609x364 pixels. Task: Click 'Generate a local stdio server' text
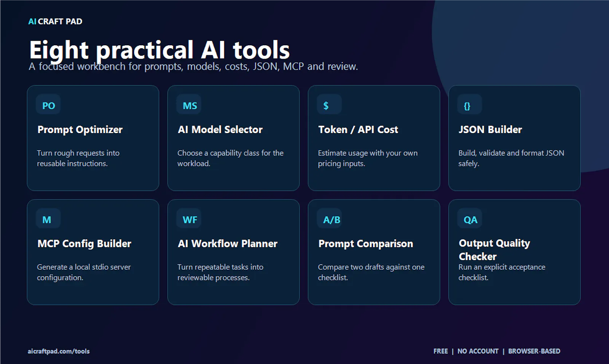pos(84,272)
